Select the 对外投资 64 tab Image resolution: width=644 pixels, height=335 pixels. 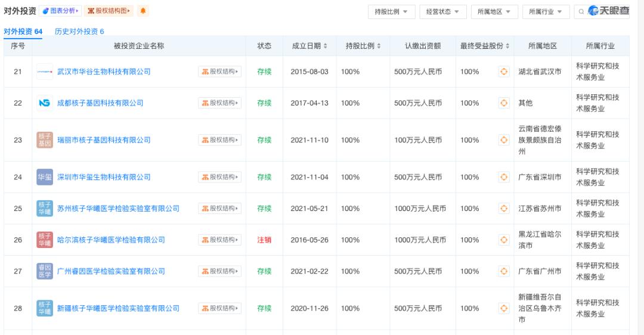[23, 32]
